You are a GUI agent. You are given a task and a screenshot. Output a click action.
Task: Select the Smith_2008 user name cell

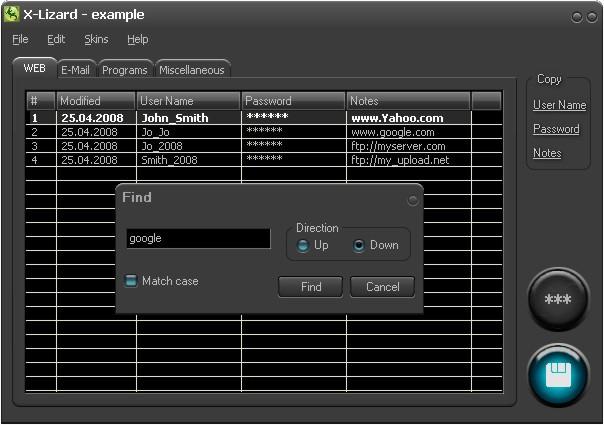(189, 160)
